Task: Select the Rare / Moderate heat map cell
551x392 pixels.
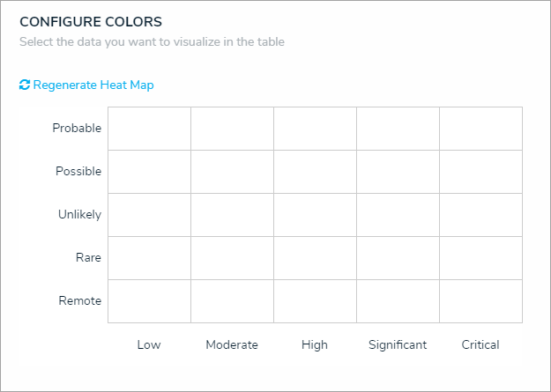Action: [x=232, y=258]
